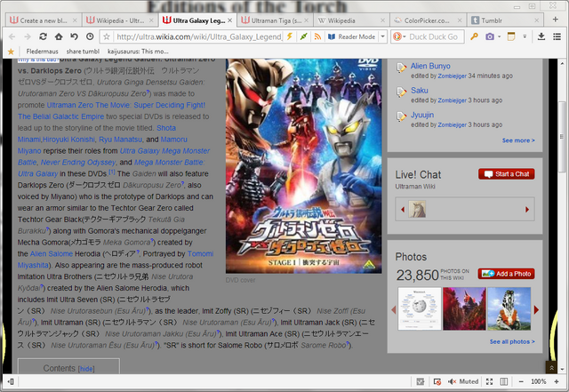Click the green pin icon in address bar
This screenshot has height=392, width=569.
(x=304, y=36)
